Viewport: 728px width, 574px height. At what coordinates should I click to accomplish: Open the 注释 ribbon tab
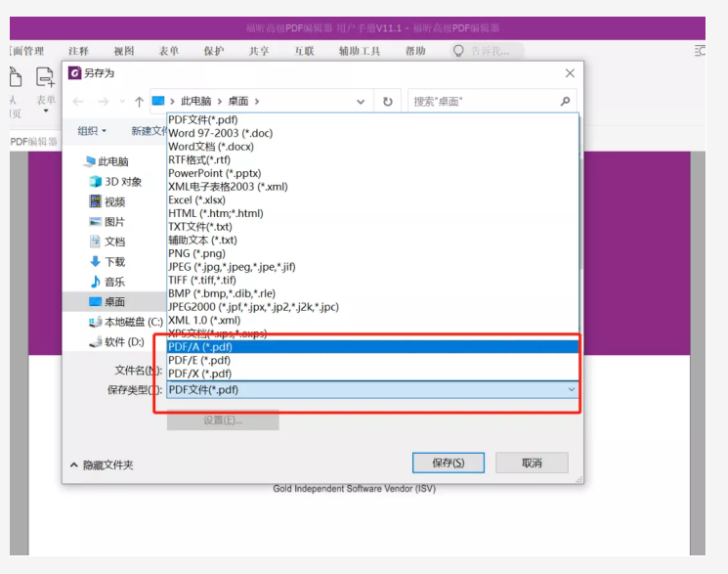click(x=78, y=51)
